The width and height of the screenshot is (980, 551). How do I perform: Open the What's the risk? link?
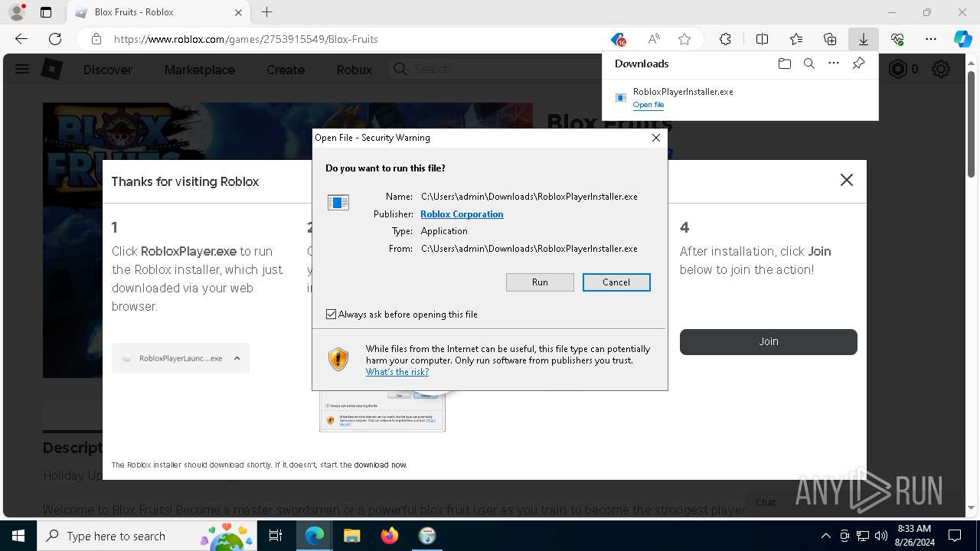397,372
